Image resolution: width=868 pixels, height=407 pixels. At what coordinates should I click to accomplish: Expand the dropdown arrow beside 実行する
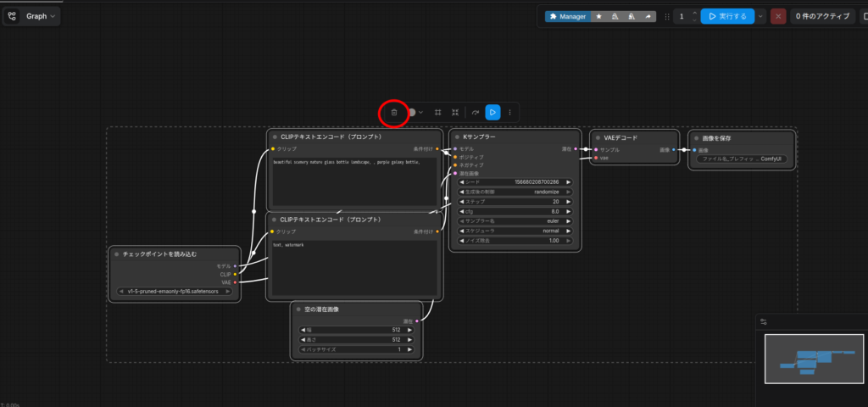760,16
